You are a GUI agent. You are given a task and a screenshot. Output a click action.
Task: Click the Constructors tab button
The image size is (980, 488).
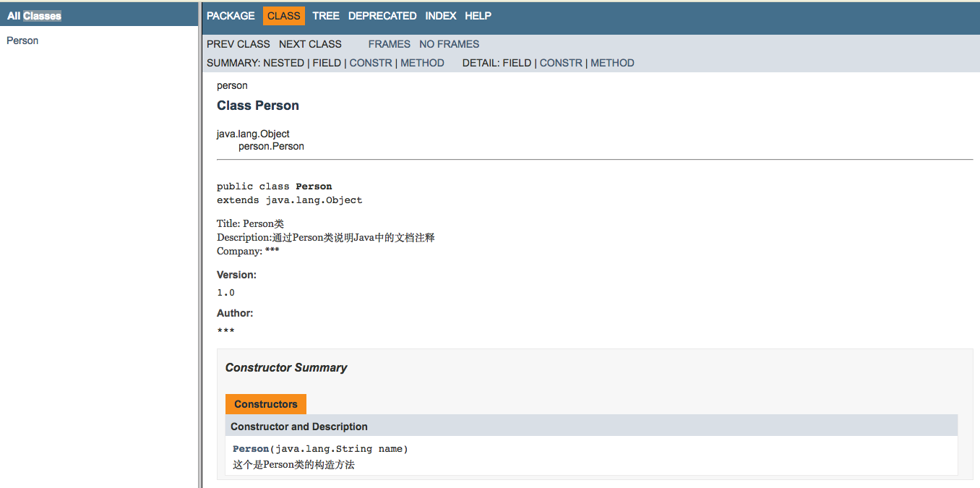pos(266,404)
